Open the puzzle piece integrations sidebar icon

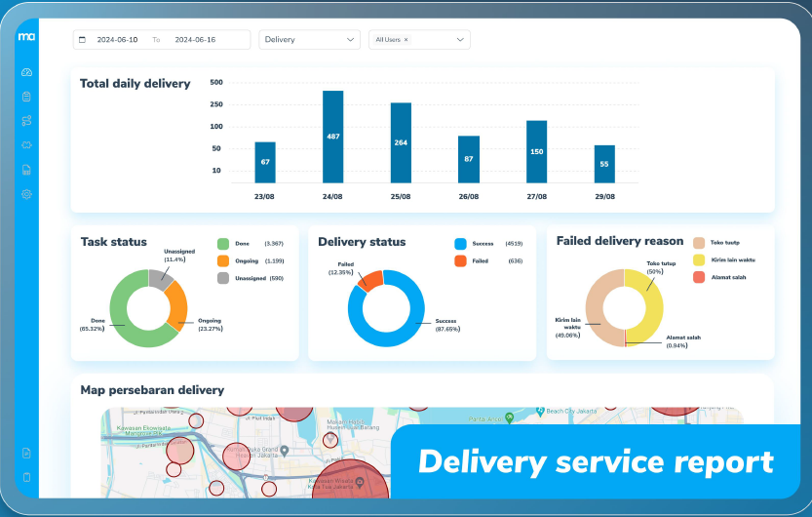click(27, 145)
